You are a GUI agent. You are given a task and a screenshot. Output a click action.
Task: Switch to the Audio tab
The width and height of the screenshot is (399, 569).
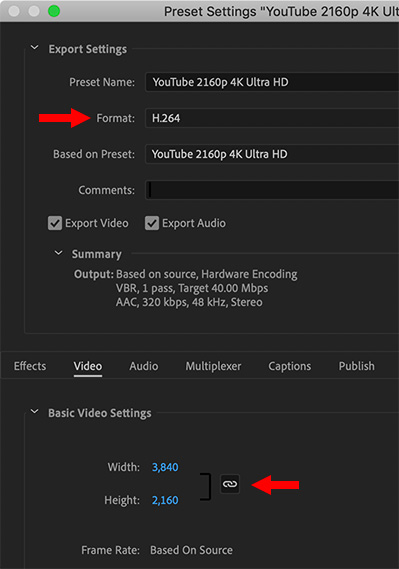click(x=144, y=366)
